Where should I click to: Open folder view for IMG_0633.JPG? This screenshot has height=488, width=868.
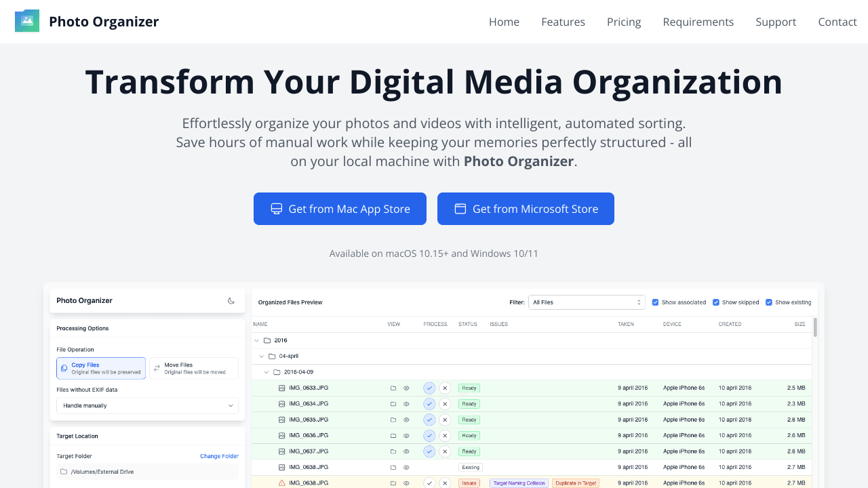393,388
